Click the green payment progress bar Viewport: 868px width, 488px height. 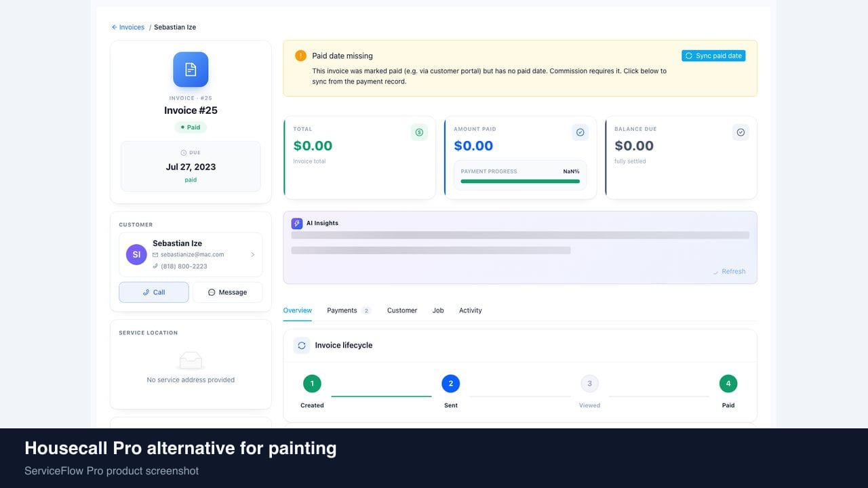point(520,181)
